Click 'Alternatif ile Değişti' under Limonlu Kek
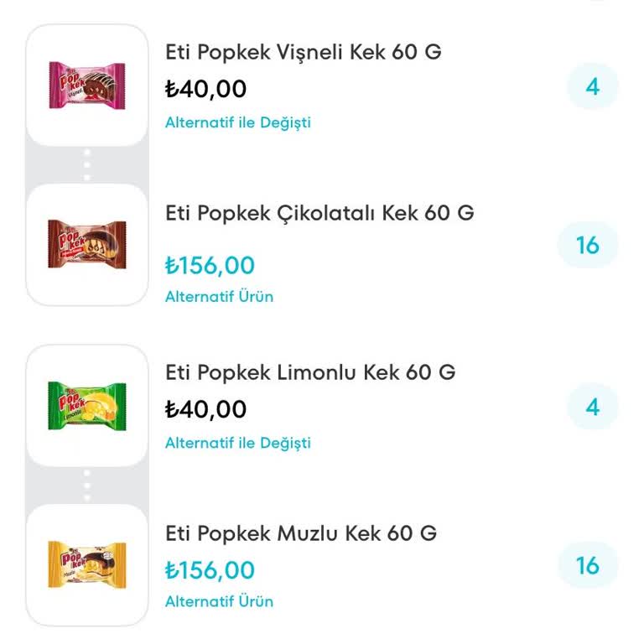Viewport: 644px width, 644px height. pyautogui.click(x=237, y=442)
